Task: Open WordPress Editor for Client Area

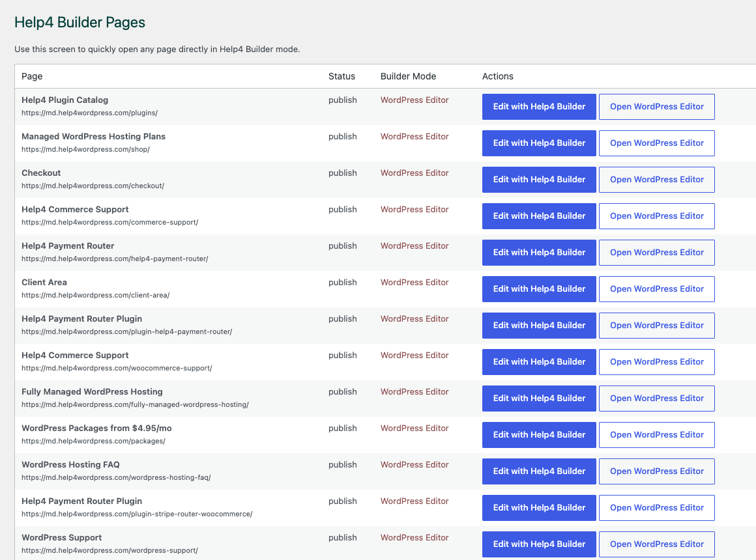Action: (657, 288)
